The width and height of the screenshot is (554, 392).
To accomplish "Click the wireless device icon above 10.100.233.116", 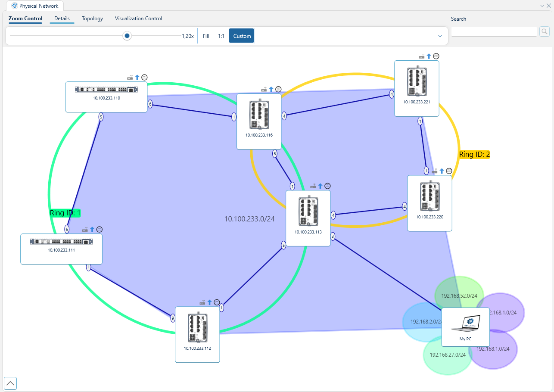I will click(x=263, y=89).
